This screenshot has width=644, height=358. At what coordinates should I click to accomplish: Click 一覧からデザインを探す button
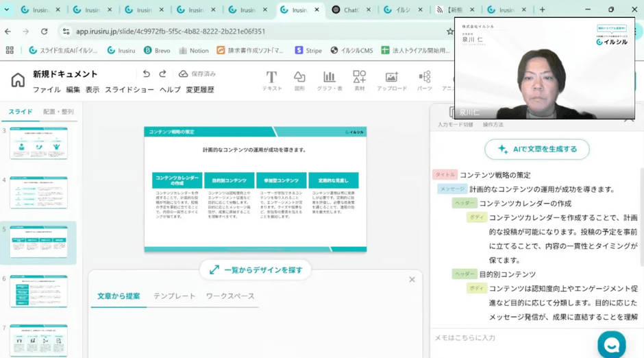(x=256, y=270)
